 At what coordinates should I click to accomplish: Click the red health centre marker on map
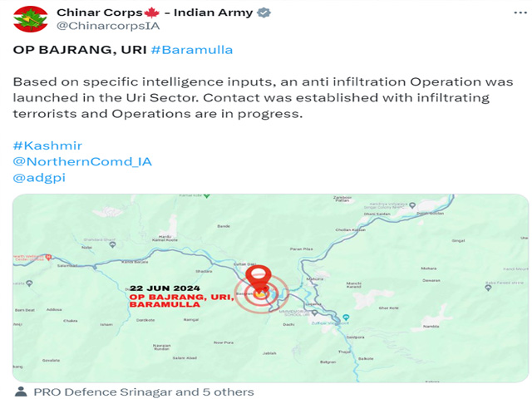48,257
